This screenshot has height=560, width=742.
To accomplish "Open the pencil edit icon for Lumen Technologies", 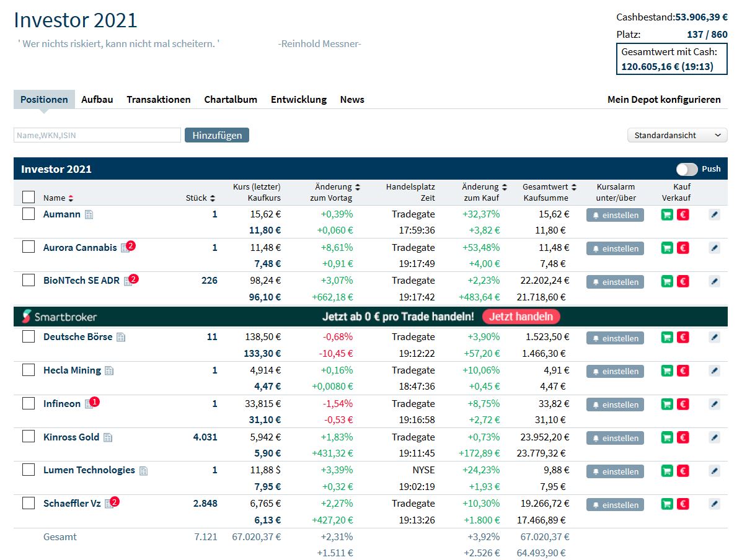I will tap(714, 471).
